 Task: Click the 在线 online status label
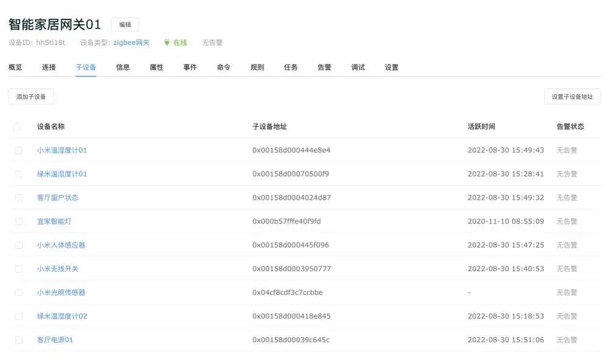click(180, 42)
